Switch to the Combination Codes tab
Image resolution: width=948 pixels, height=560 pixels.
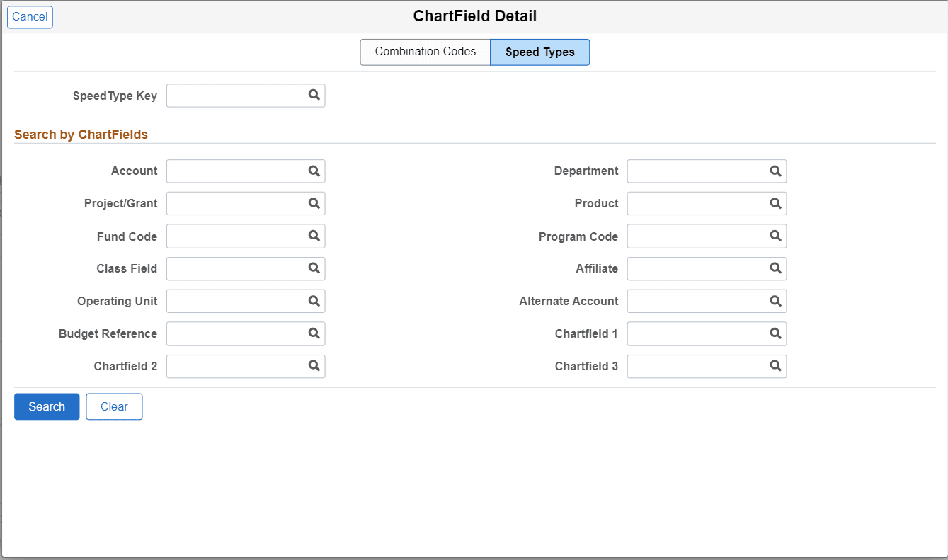425,52
